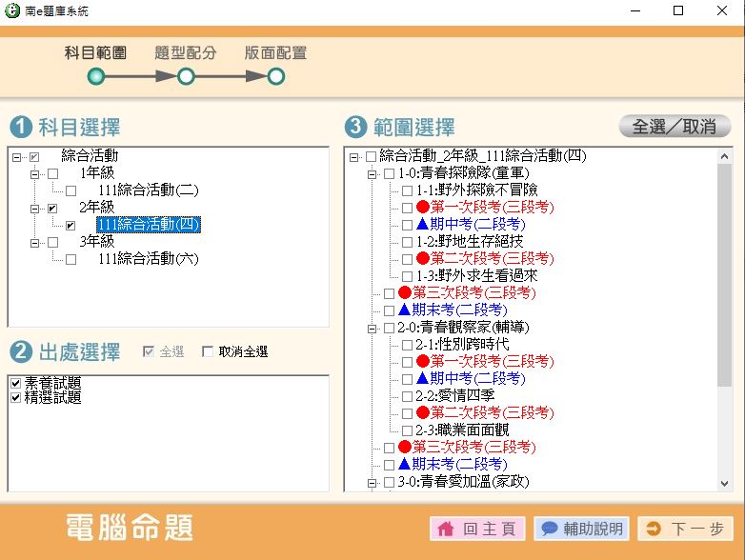Select 2-1:性別跨時代 row
Screen dimensions: 745x560
click(x=462, y=344)
